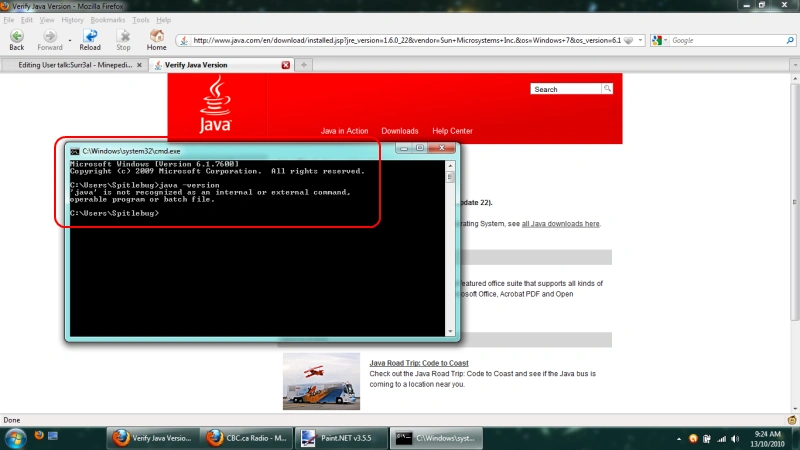Click the Show desktop quick launch icon
Screen dimensions: 800x450
[x=53, y=435]
